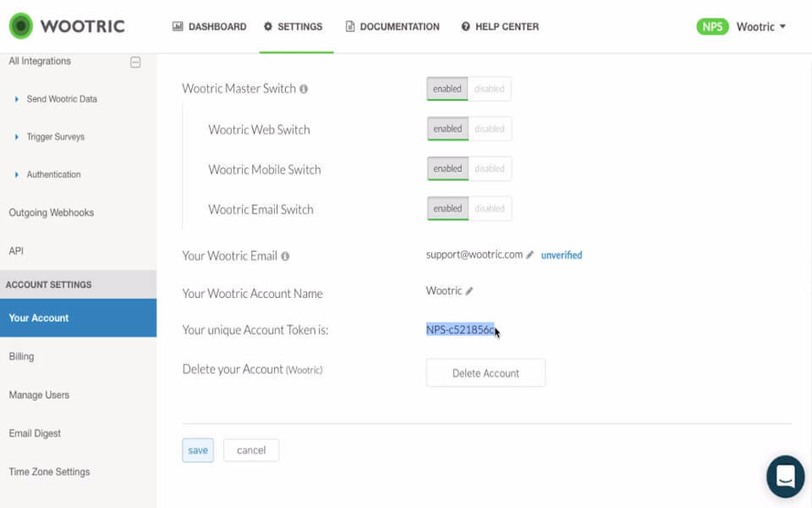This screenshot has height=508, width=812.
Task: Click the save button
Action: tap(198, 450)
